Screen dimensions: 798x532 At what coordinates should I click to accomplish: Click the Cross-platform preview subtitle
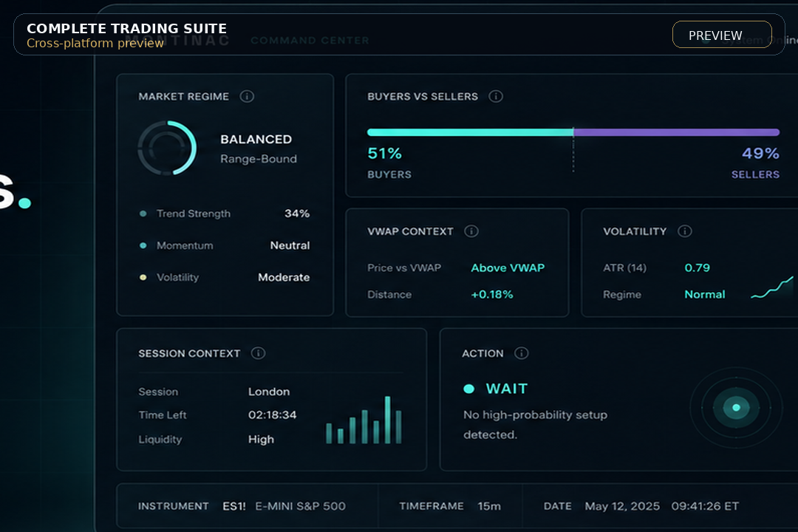[95, 44]
